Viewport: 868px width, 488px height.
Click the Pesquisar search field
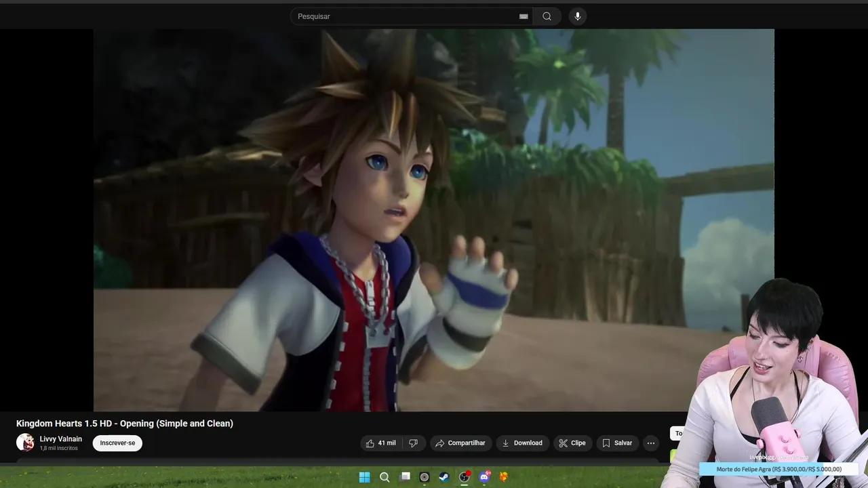pyautogui.click(x=412, y=16)
